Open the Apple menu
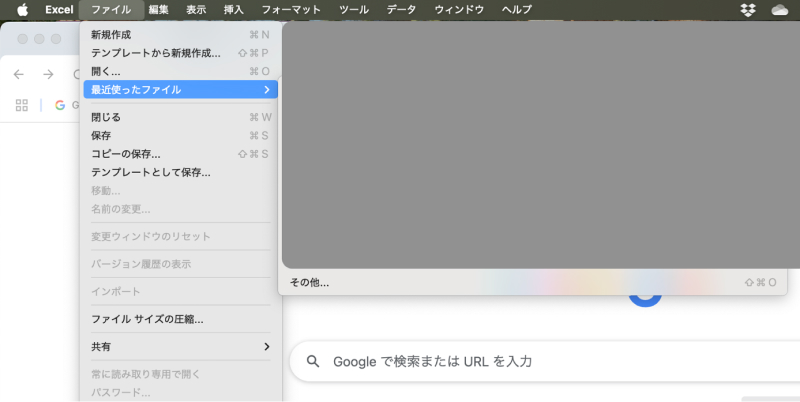 click(x=22, y=9)
